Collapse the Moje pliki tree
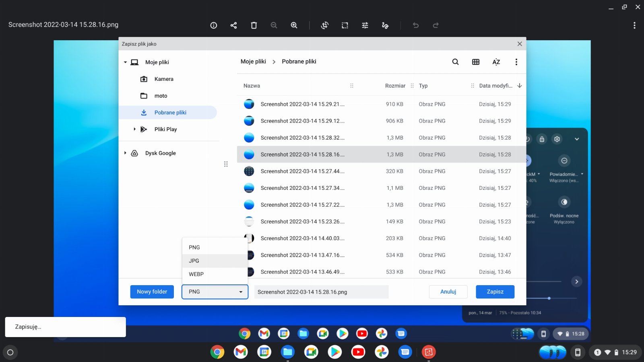This screenshot has height=362, width=644. tap(125, 62)
